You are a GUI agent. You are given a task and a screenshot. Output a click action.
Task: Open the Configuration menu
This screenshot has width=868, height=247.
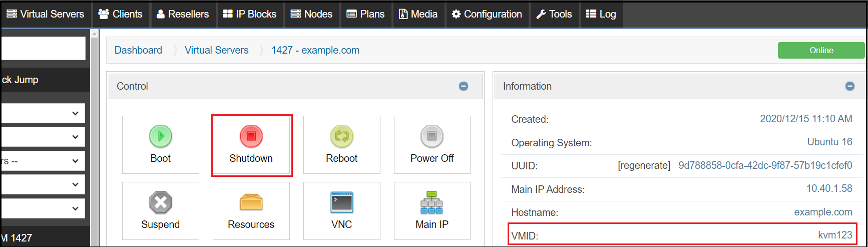[487, 14]
